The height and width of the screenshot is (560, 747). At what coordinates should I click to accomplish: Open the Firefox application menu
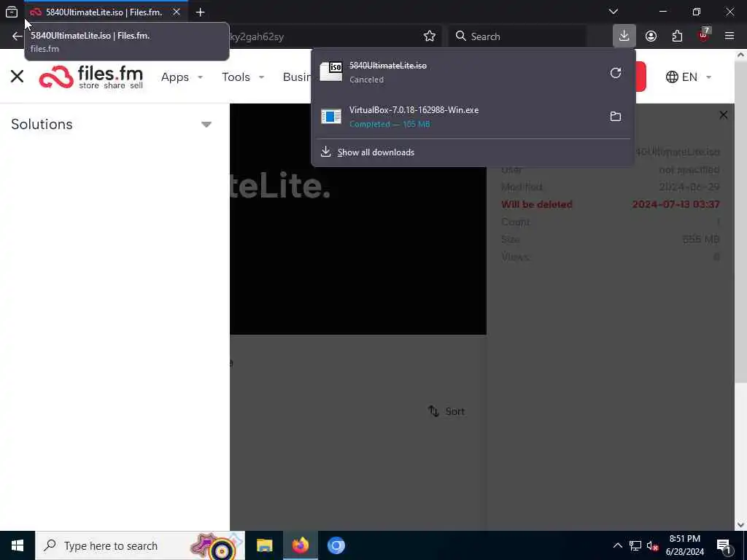[x=729, y=36]
